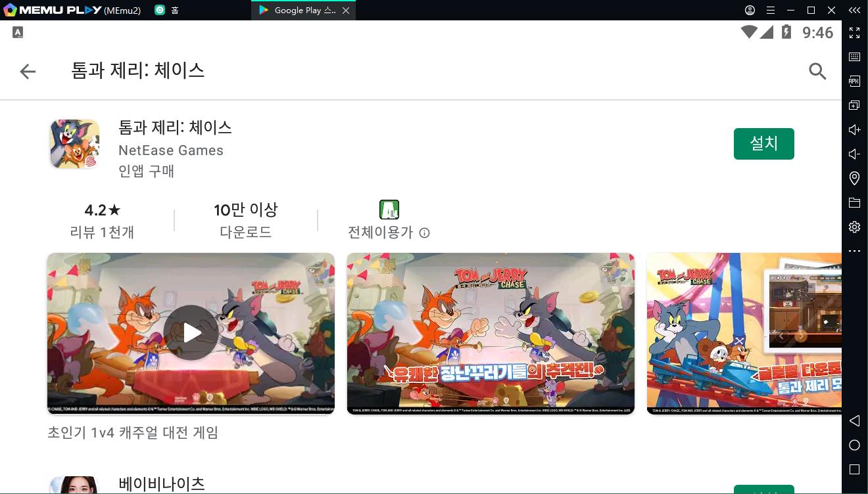Open the MEmu hamburger menu in the title bar

click(x=771, y=11)
